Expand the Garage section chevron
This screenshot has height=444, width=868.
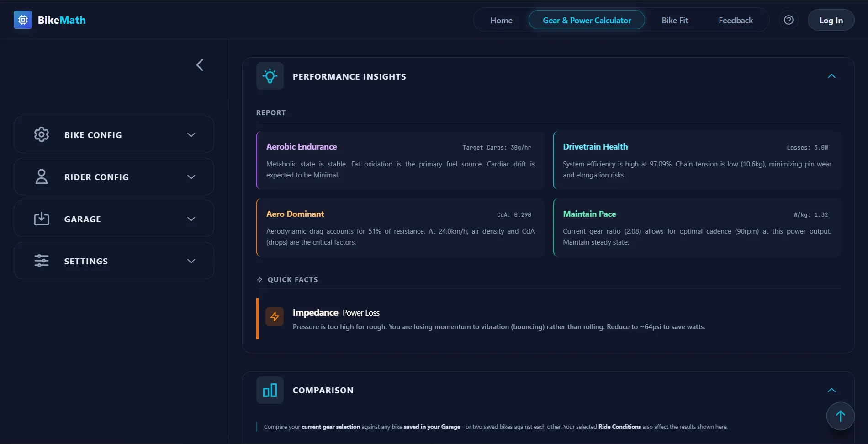(x=191, y=219)
